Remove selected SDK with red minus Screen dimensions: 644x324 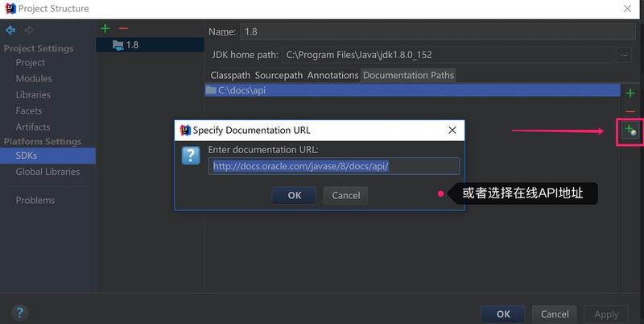coord(123,28)
